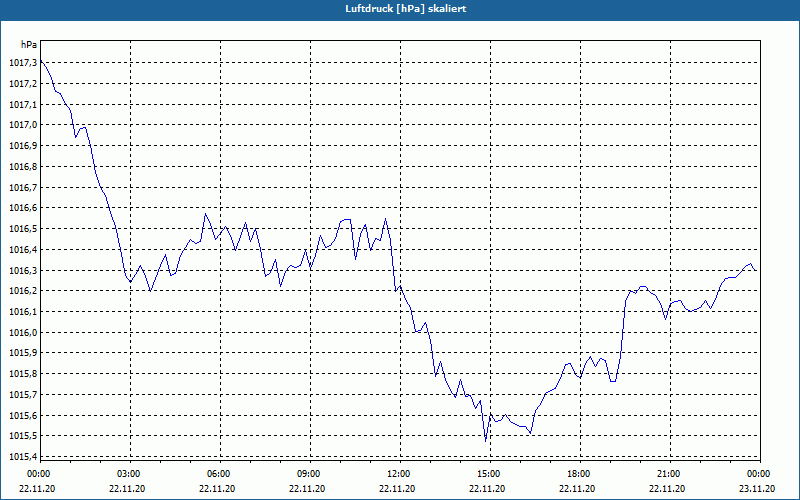Click the 1016,3 axis value
The height and width of the screenshot is (500, 800).
(23, 270)
